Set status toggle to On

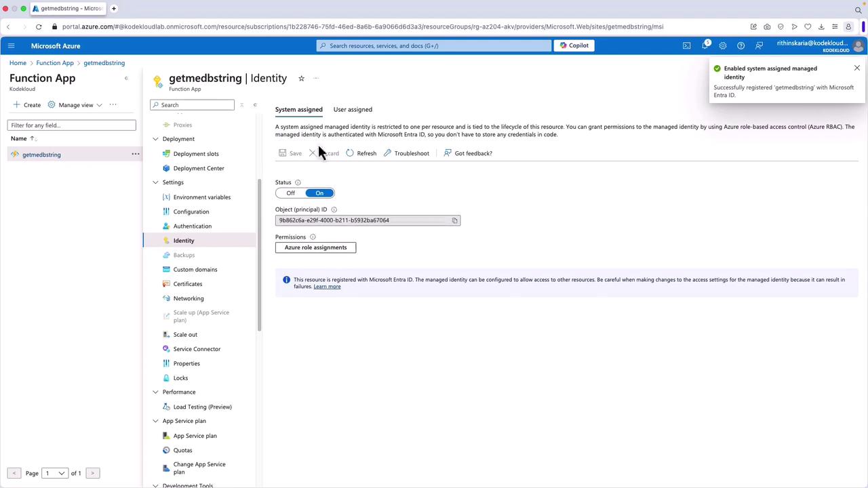click(319, 193)
